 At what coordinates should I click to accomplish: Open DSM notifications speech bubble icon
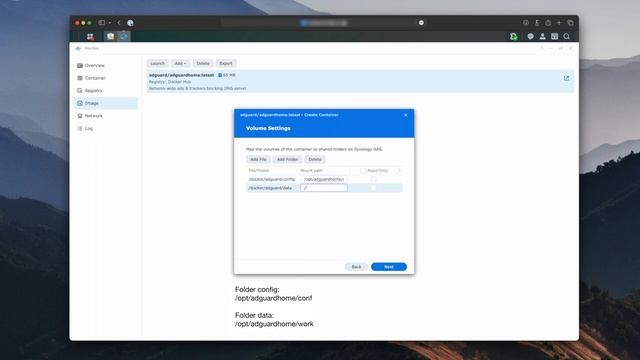530,36
